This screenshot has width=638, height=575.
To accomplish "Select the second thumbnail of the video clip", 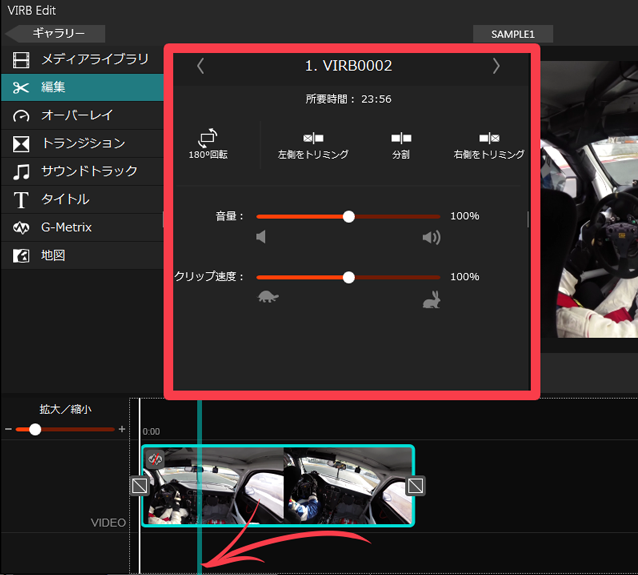I will 347,485.
